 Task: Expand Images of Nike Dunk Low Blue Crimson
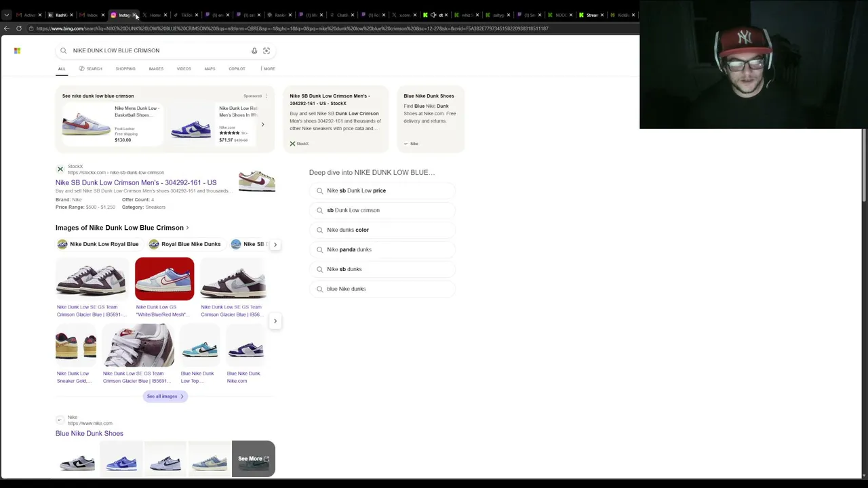[x=122, y=228]
